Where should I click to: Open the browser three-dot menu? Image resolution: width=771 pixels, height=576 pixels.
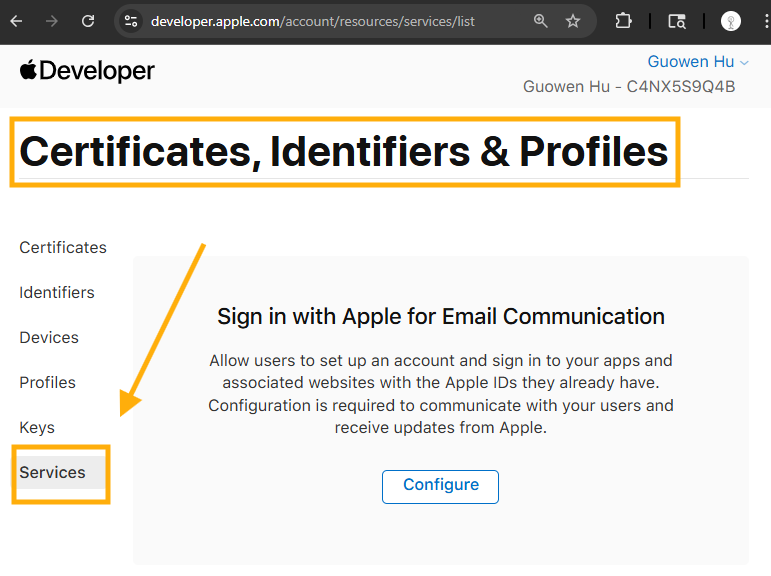click(764, 21)
